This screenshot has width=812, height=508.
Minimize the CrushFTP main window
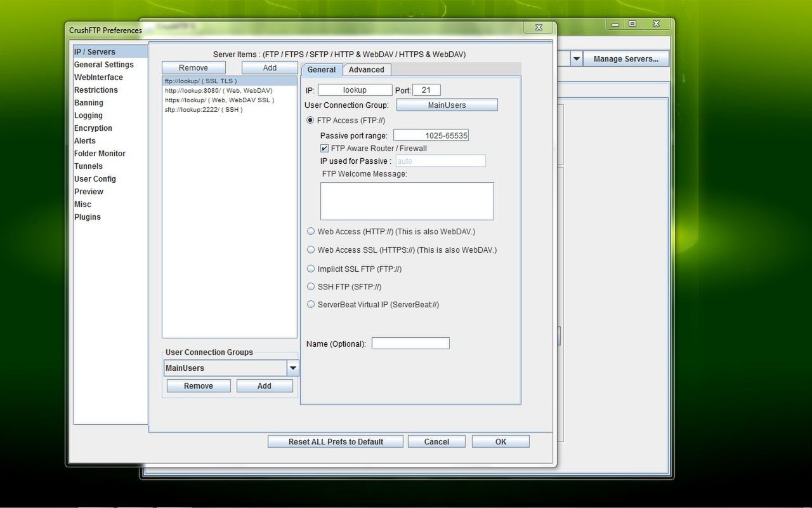[615, 24]
